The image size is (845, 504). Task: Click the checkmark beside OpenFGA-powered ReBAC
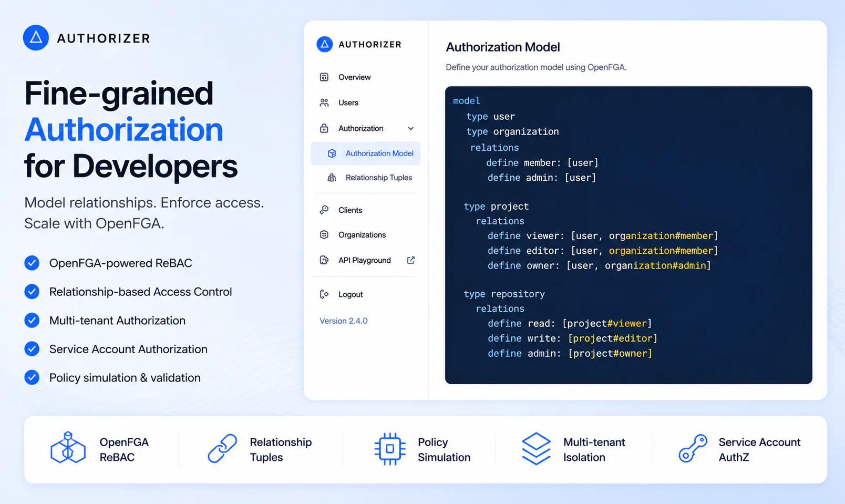(x=32, y=263)
